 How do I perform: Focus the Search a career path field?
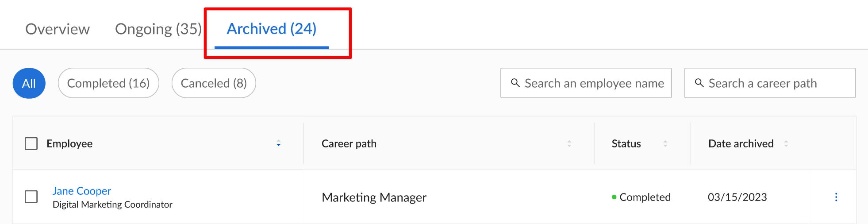pyautogui.click(x=770, y=83)
